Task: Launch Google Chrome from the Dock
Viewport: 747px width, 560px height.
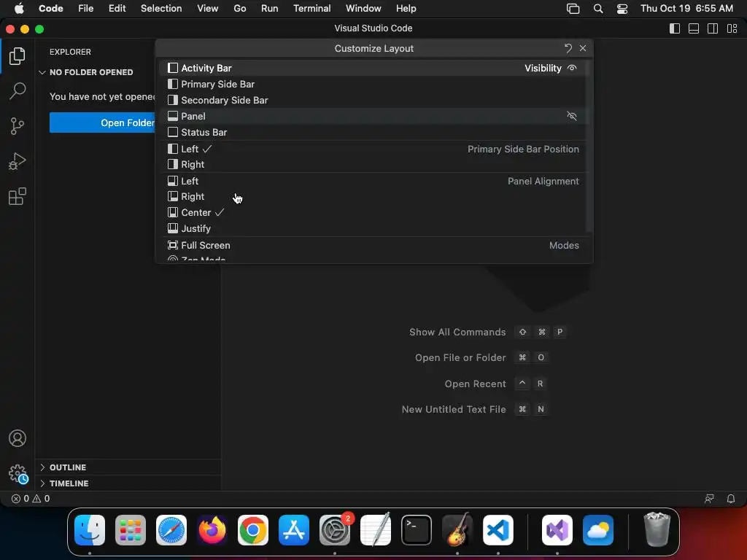Action: (x=253, y=530)
